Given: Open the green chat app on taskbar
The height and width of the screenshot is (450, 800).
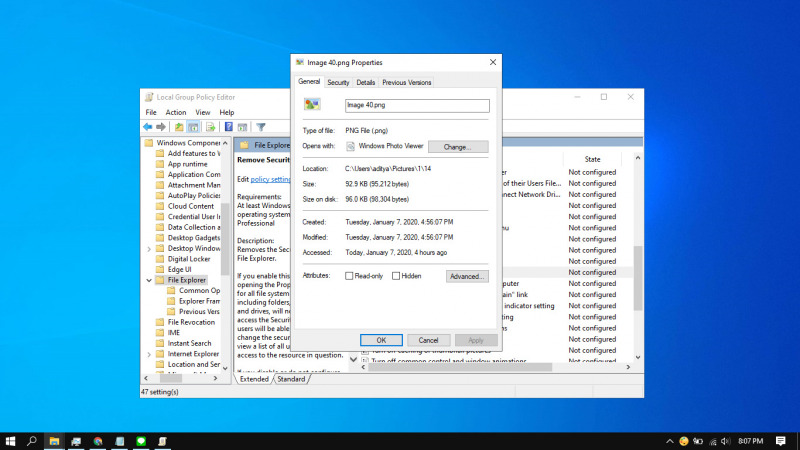Looking at the screenshot, I should 141,441.
